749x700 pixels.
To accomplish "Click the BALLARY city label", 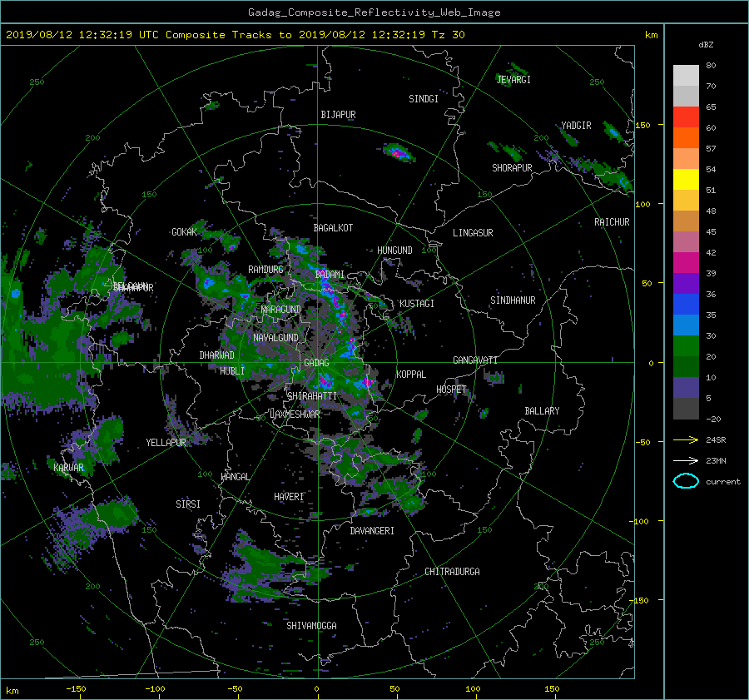I will tap(542, 411).
